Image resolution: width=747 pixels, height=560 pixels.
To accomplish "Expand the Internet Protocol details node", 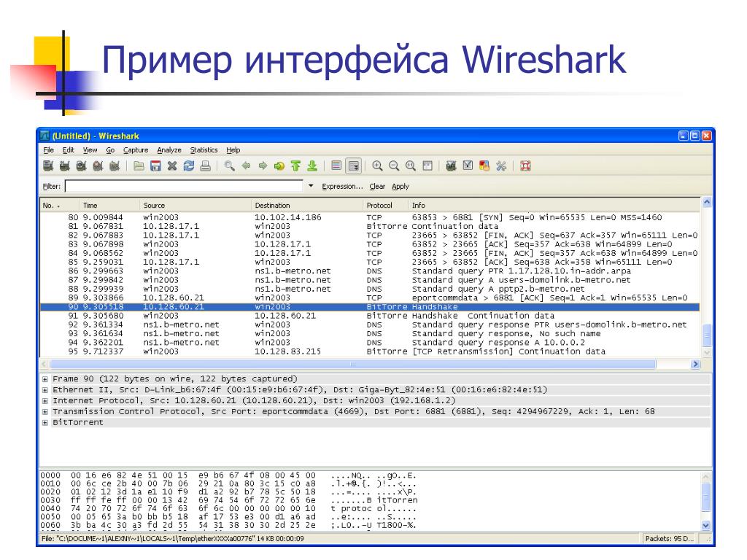I will click(x=44, y=401).
